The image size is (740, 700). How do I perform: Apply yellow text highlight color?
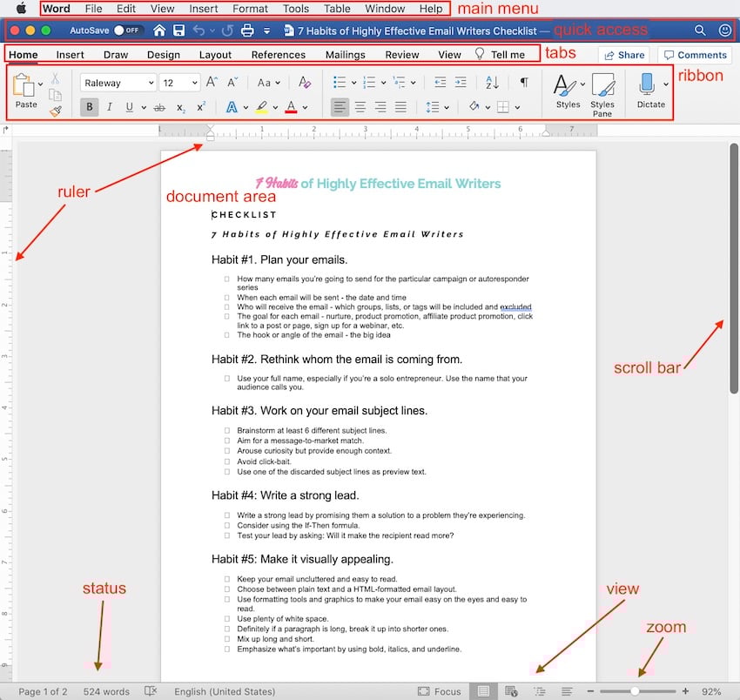(x=260, y=106)
